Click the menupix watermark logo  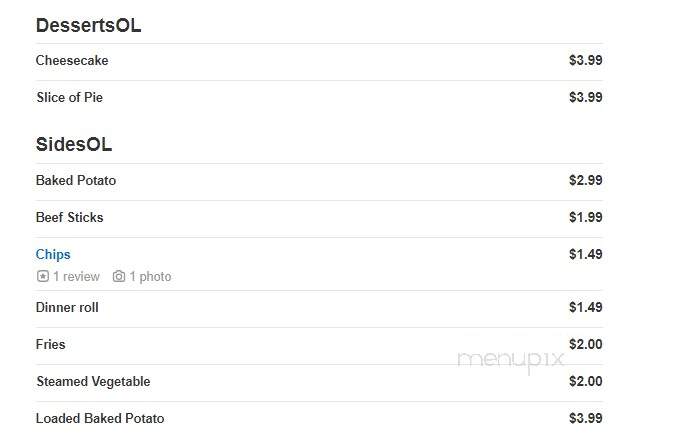pyautogui.click(x=510, y=360)
